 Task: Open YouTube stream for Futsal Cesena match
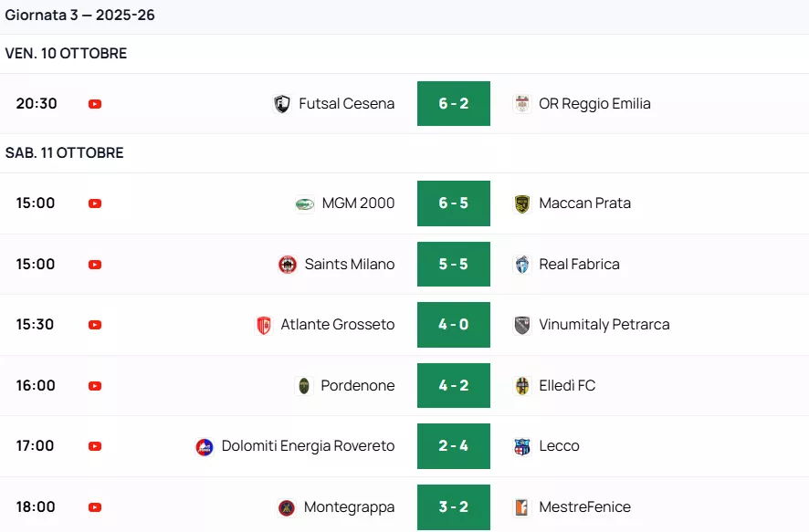(x=95, y=104)
